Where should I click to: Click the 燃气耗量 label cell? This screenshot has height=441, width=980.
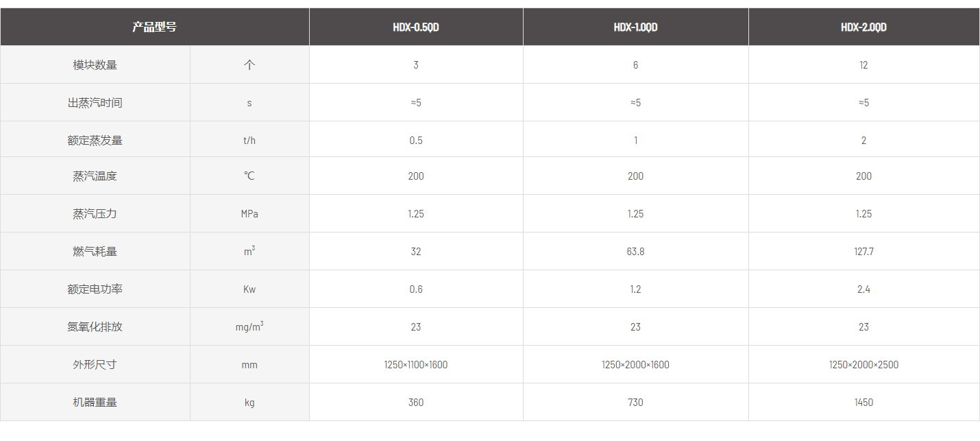point(95,252)
